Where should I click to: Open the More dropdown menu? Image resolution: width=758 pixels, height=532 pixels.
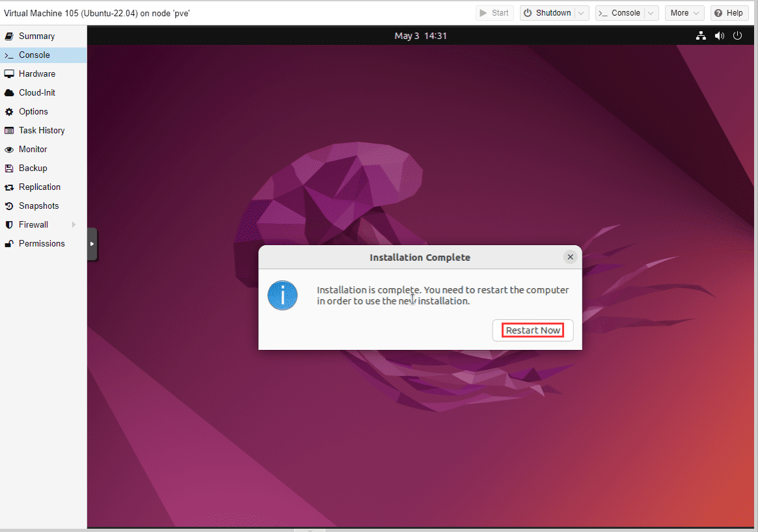point(684,13)
